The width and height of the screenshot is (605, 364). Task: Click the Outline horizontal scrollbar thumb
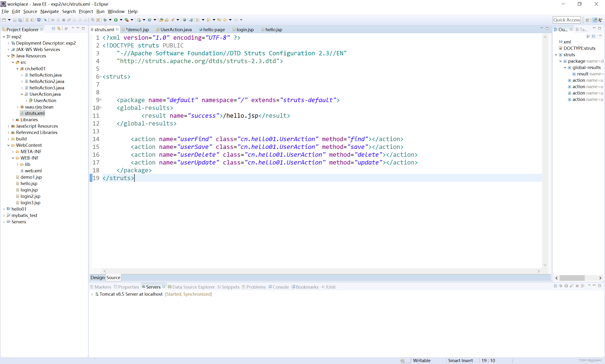[572, 278]
